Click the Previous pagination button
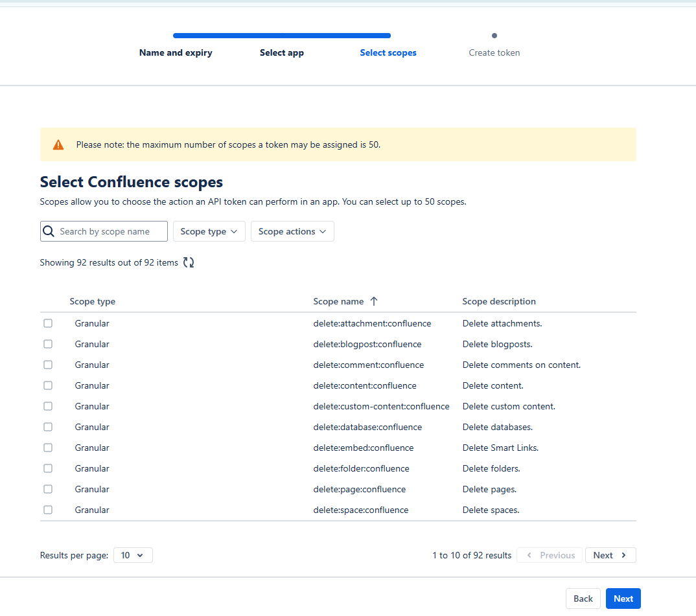 point(550,555)
